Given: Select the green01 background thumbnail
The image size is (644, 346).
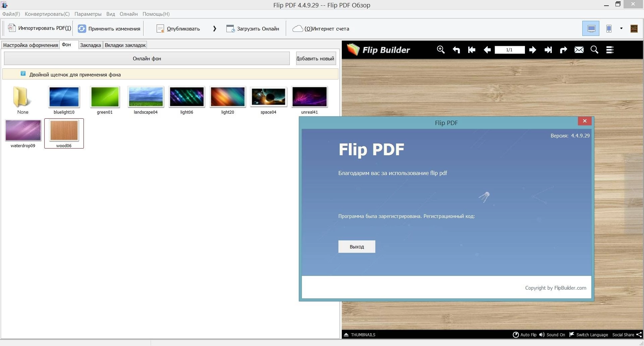Looking at the screenshot, I should click(x=105, y=100).
